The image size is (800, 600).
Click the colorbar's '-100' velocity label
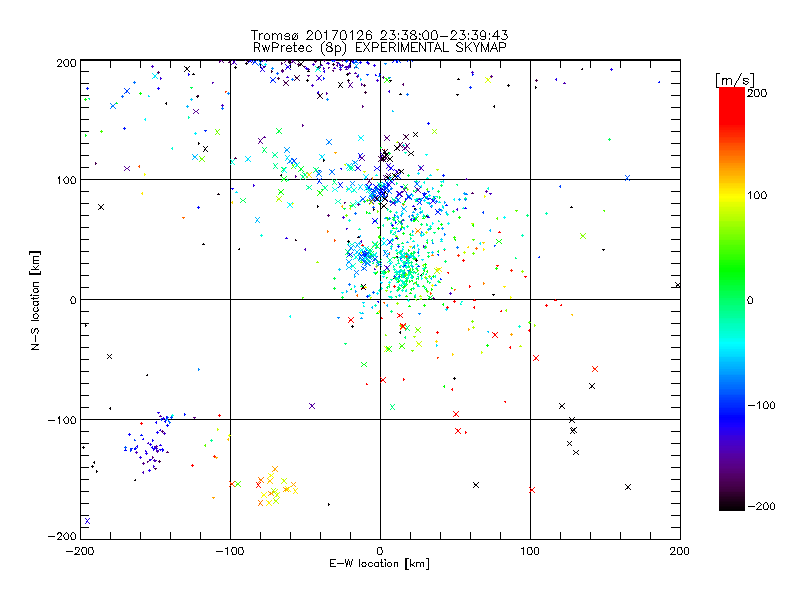[761, 406]
